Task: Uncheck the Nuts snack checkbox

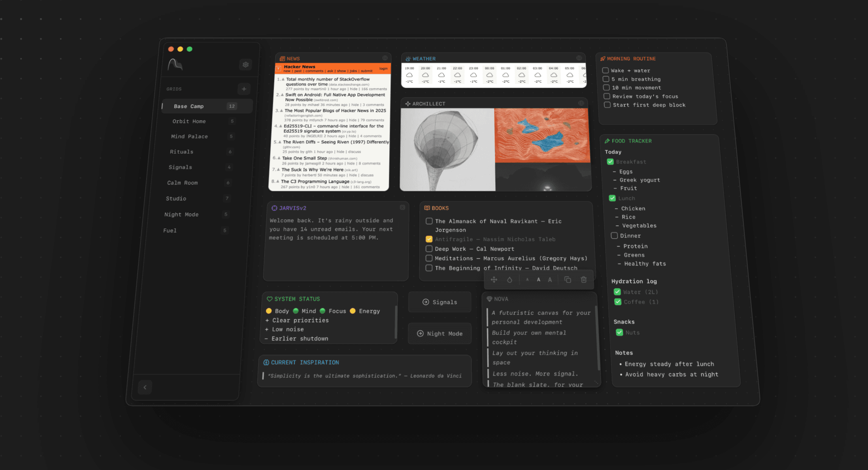Action: (619, 333)
